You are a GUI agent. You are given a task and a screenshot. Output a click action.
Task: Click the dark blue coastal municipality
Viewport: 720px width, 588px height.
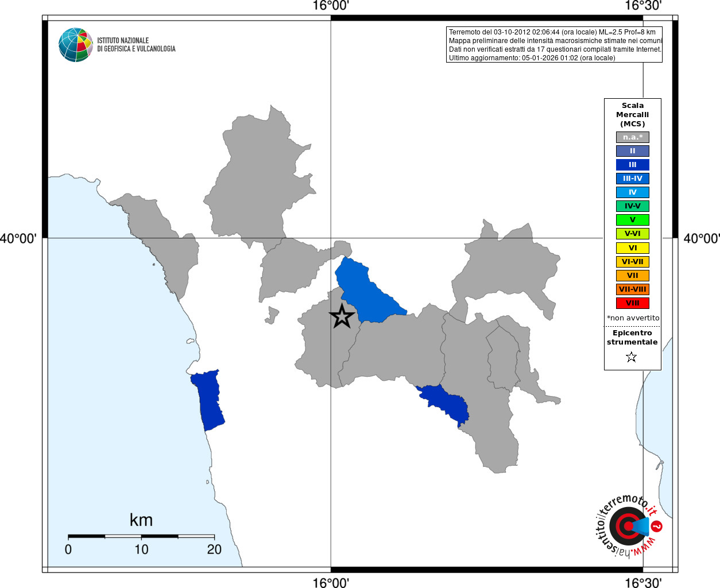pyautogui.click(x=208, y=401)
